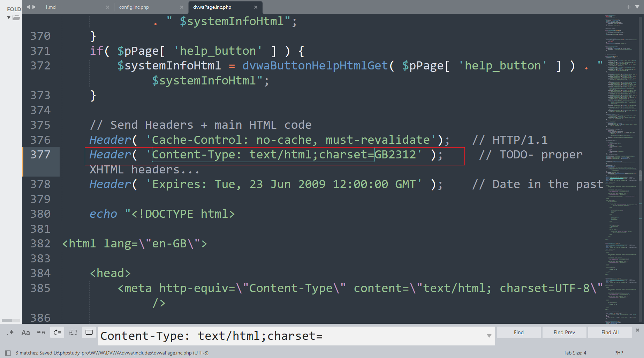The height and width of the screenshot is (358, 644).
Task: Click the minimap code overview
Action: (621, 169)
